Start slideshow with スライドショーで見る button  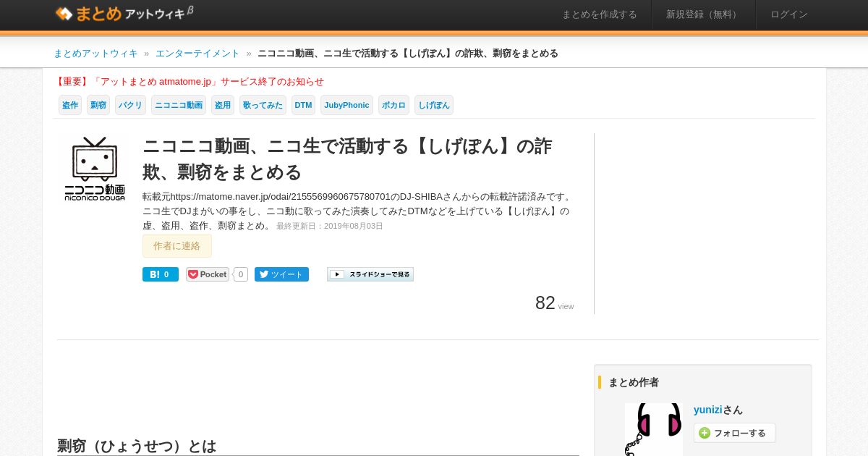tap(370, 274)
